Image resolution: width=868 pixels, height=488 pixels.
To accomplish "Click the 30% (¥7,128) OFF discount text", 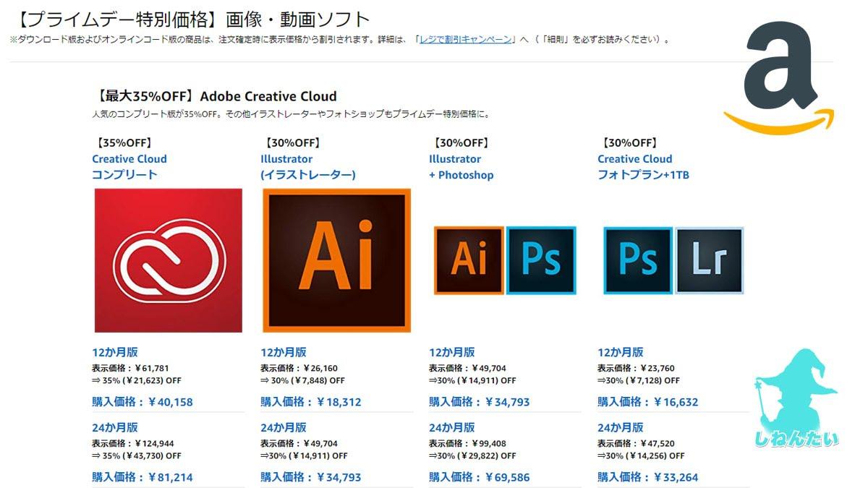I will (x=639, y=380).
